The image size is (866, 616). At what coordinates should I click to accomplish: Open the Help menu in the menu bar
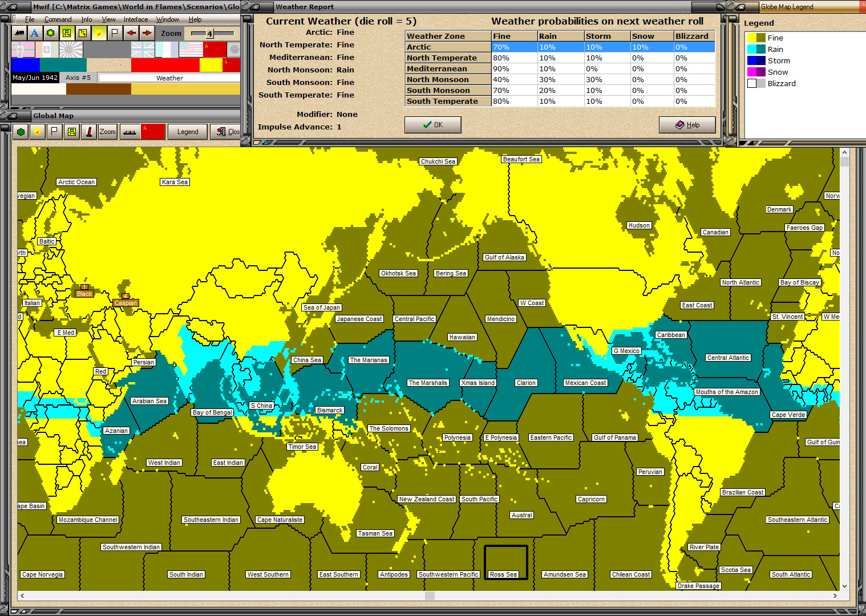click(195, 19)
